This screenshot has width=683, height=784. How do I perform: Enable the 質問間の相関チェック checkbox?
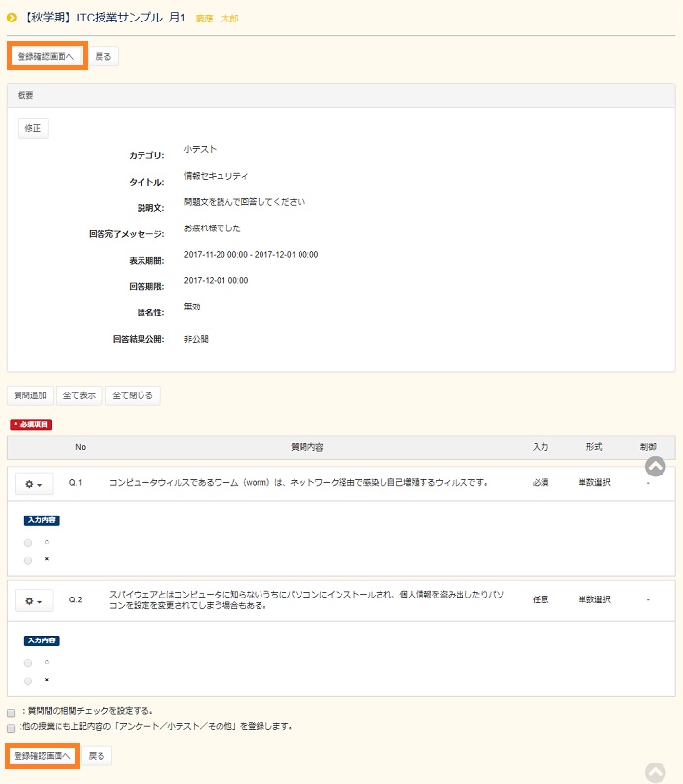click(11, 712)
